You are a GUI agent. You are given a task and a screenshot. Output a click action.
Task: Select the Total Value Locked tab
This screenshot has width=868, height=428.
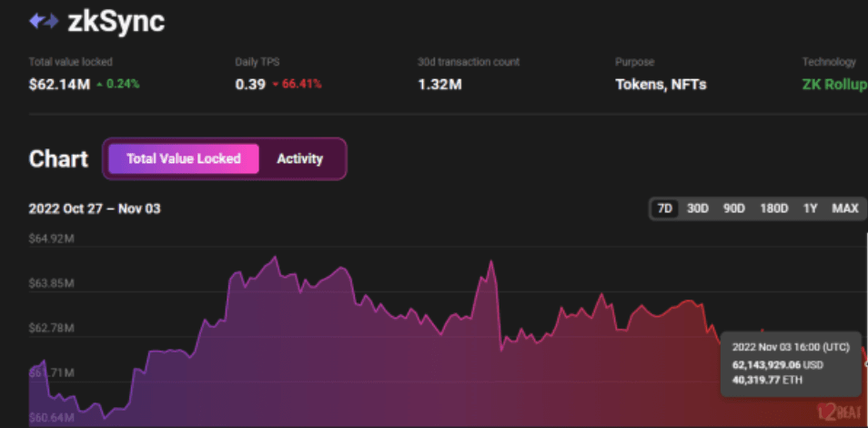(x=183, y=158)
